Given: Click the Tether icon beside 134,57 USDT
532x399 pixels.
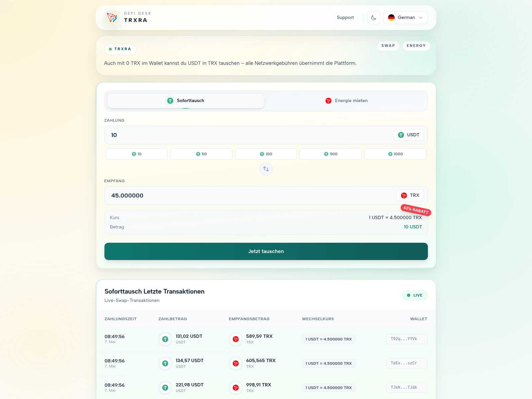Looking at the screenshot, I should [165, 363].
